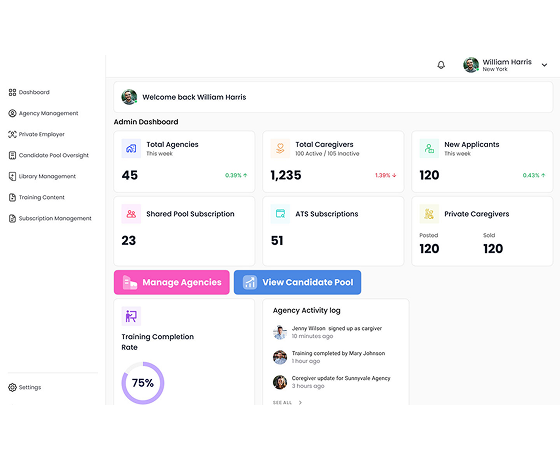Click the Posted count under Private Caregivers
560x460 pixels.
coord(429,249)
